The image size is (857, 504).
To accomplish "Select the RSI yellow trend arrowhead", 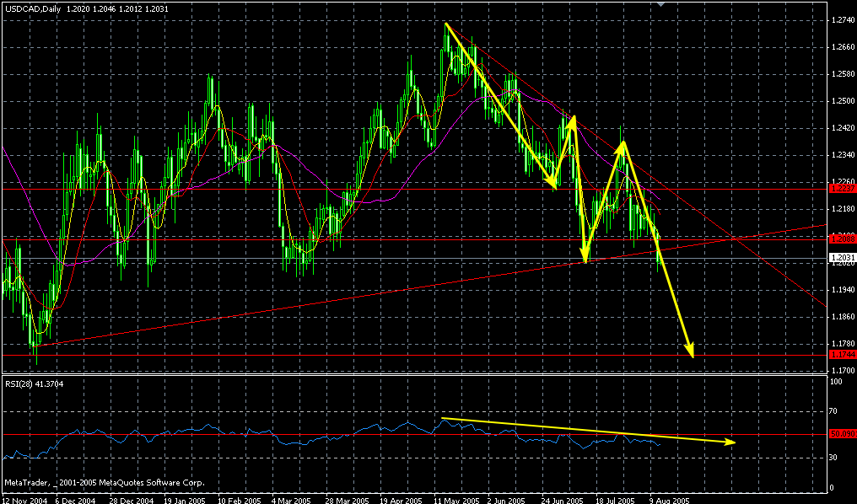I will (730, 442).
